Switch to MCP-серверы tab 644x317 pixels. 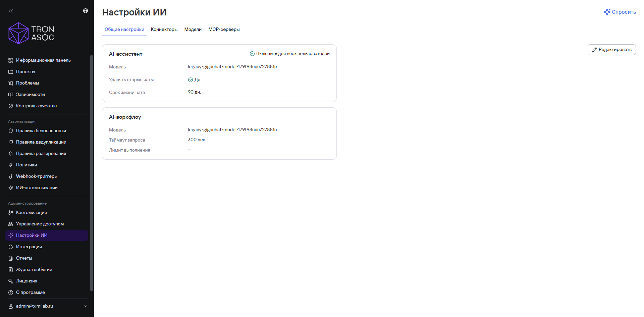click(x=224, y=30)
